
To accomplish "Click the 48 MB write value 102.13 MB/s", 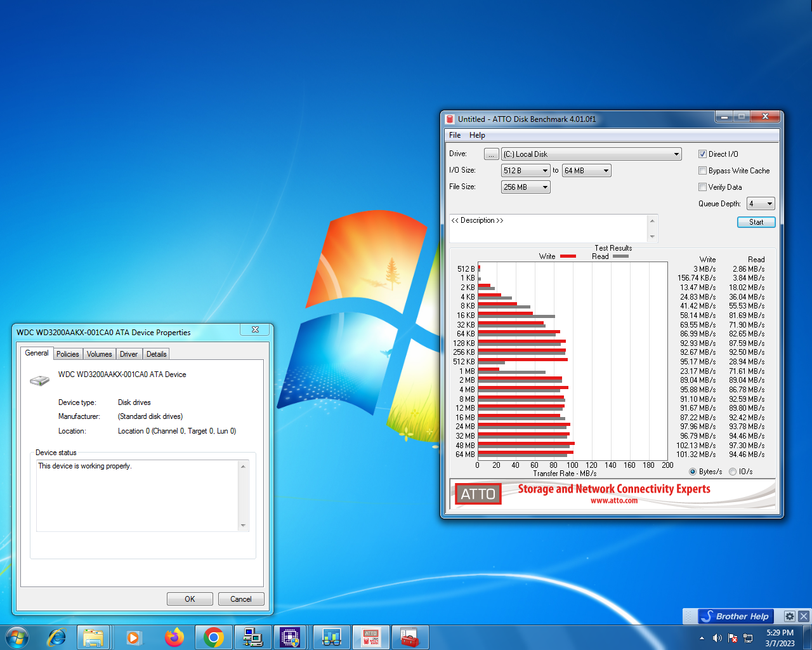I will (x=696, y=446).
